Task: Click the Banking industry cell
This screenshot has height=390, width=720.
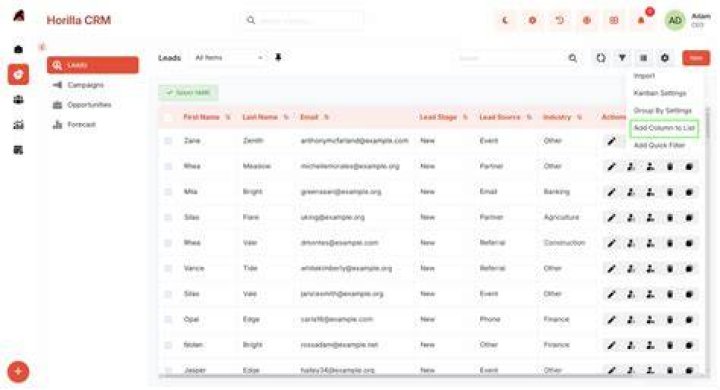Action: [x=556, y=192]
